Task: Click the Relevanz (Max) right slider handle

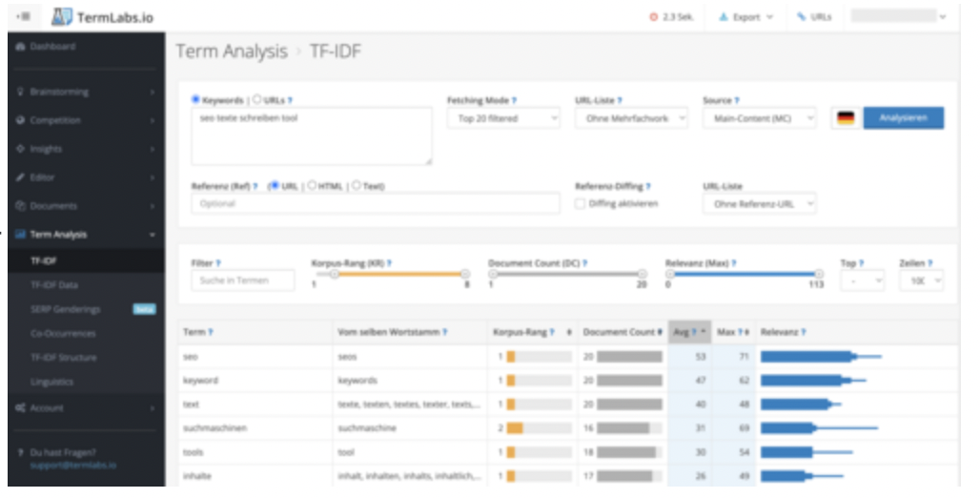Action: point(819,274)
